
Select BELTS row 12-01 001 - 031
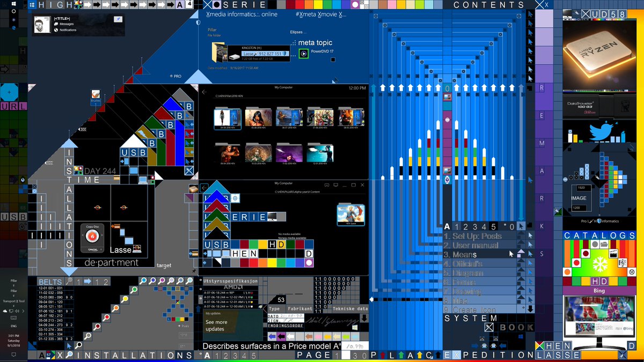point(52,289)
